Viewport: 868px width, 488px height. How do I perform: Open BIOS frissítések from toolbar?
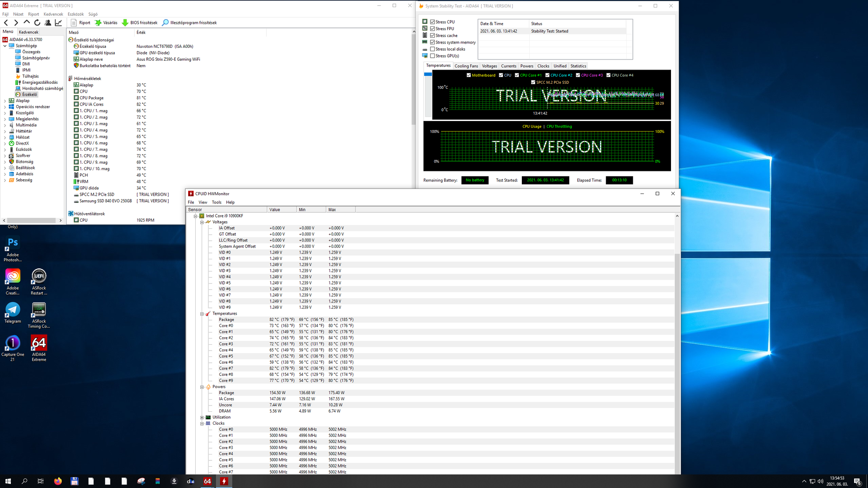click(140, 23)
